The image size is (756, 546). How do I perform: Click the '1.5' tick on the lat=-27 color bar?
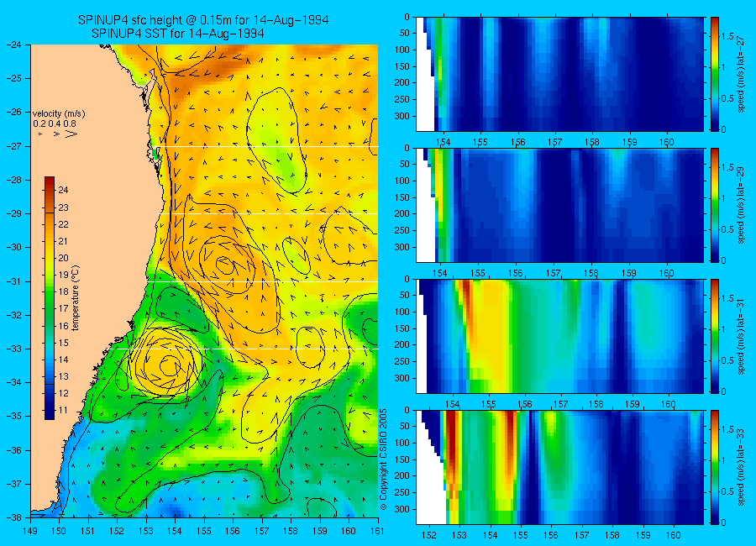tap(728, 37)
